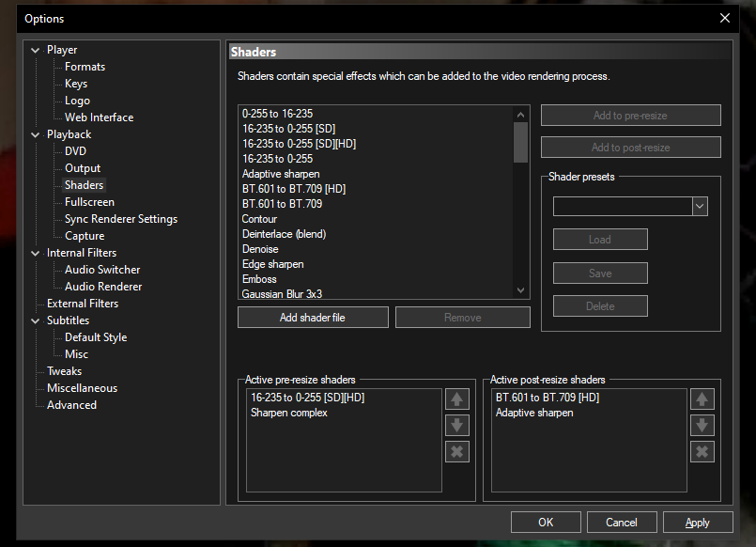The width and height of the screenshot is (756, 547).
Task: Open the Sync Renderer Settings page
Action: [118, 218]
